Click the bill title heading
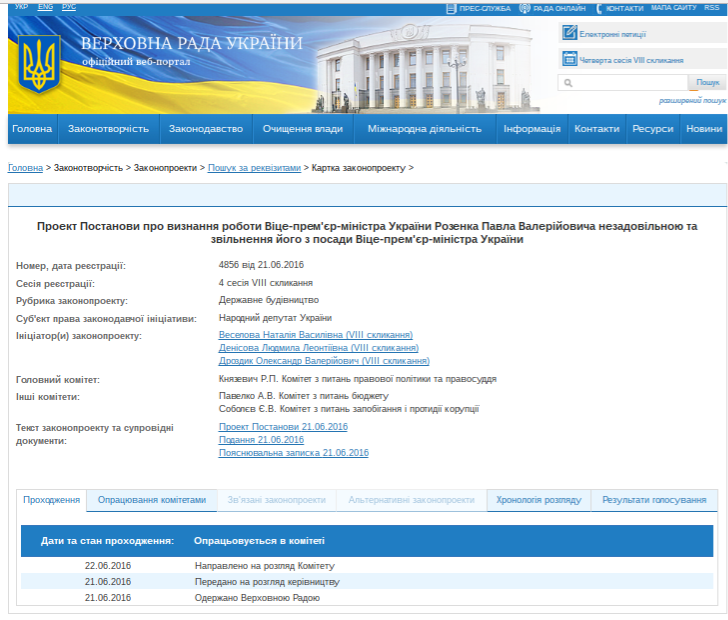 pyautogui.click(x=367, y=233)
